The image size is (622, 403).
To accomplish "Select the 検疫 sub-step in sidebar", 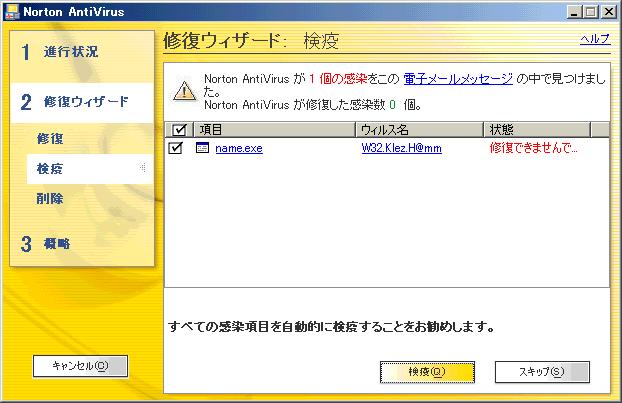I will (x=90, y=169).
